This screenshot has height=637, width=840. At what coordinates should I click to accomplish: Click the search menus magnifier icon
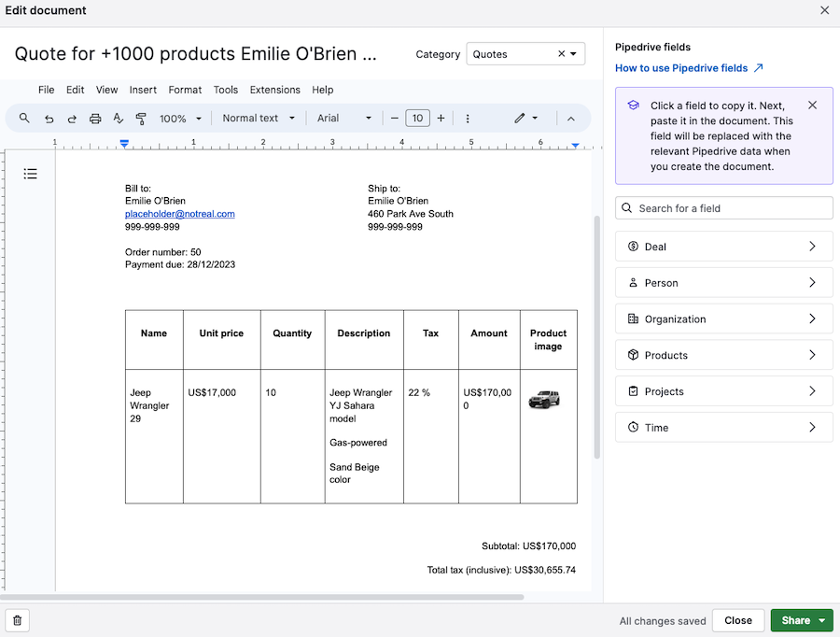tap(24, 118)
